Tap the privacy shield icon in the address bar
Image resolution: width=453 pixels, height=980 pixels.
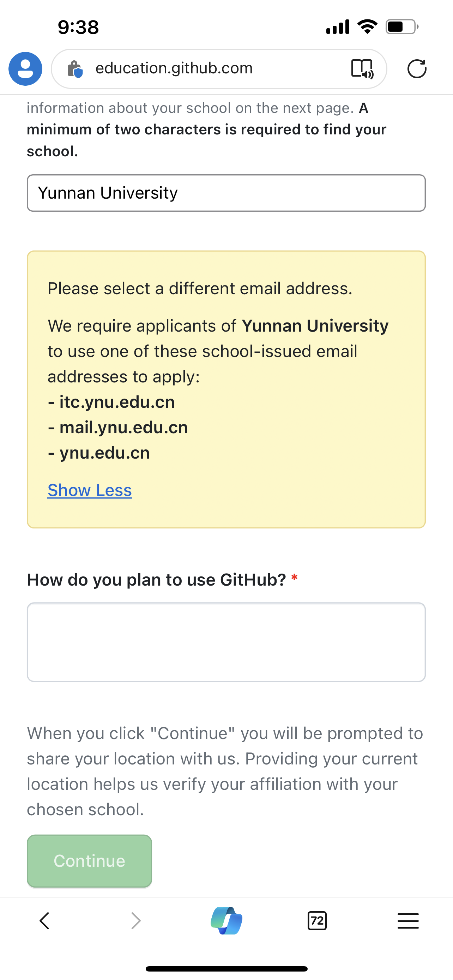[x=76, y=69]
